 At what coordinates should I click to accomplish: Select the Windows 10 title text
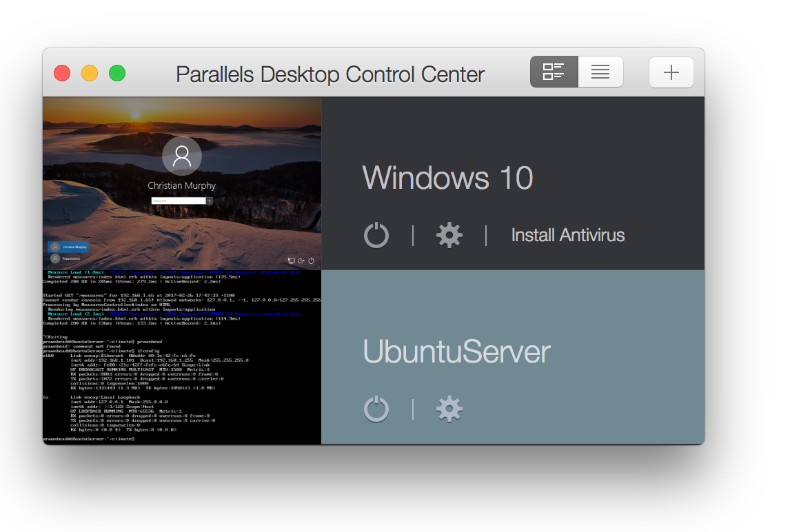[x=447, y=178]
